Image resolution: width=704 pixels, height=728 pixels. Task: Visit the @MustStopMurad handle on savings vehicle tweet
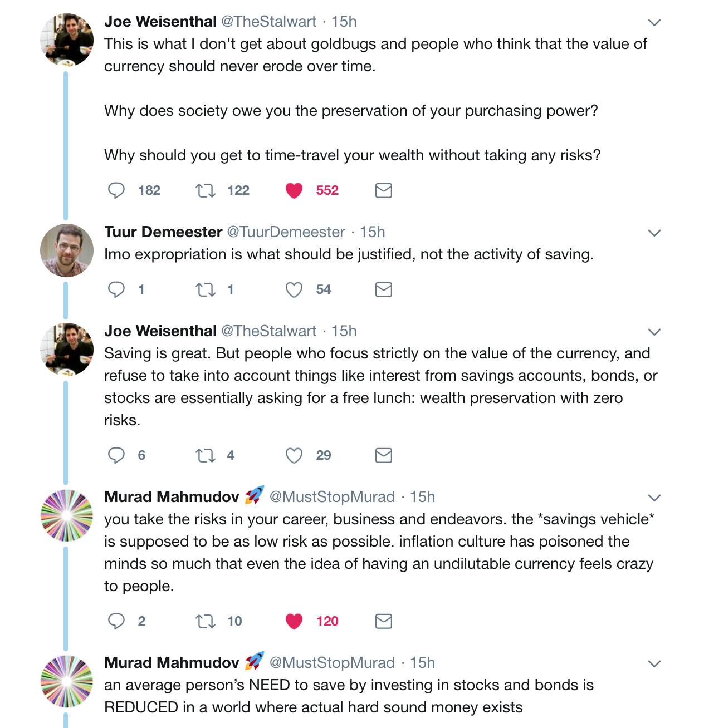(x=332, y=496)
